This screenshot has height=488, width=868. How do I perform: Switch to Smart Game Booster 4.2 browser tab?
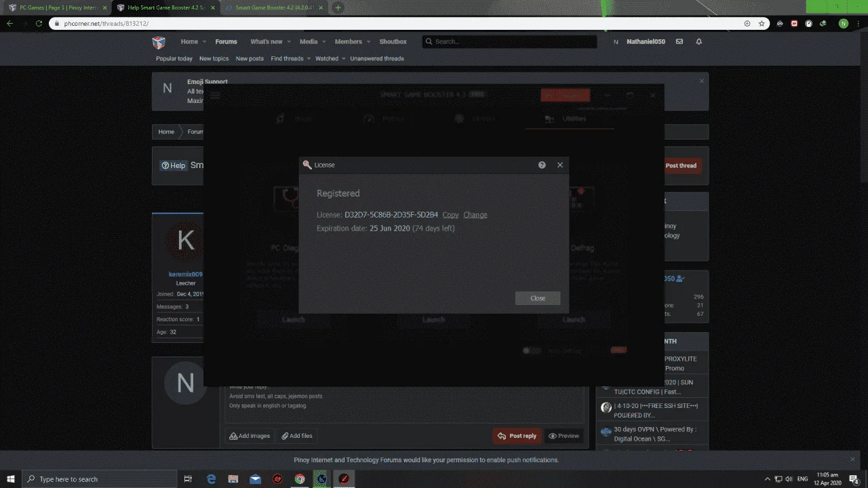click(x=273, y=7)
